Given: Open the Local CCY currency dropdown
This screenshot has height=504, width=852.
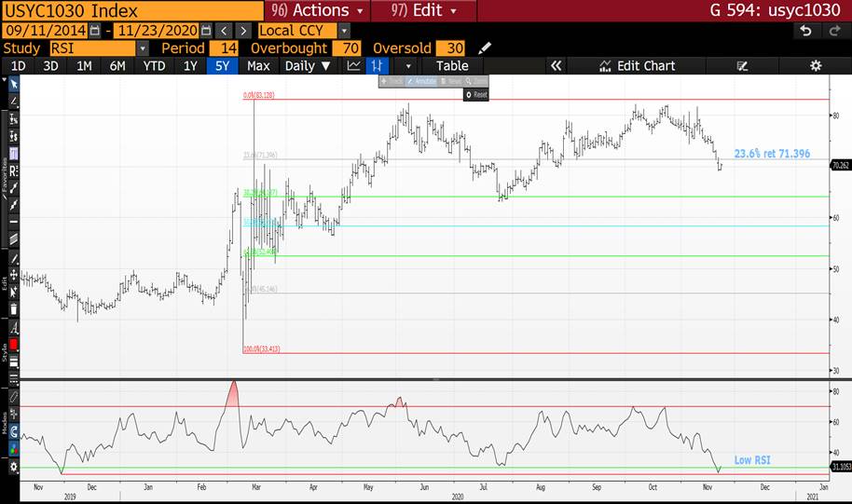Looking at the screenshot, I should (344, 31).
